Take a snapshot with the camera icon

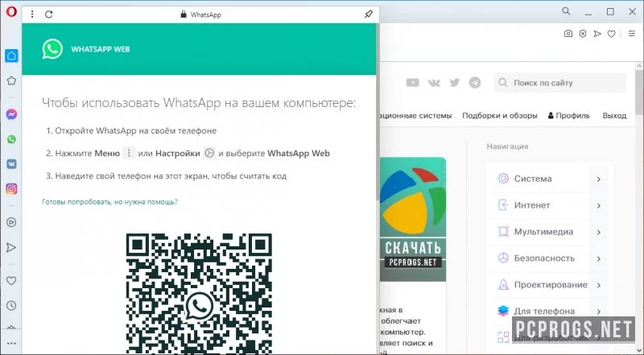tap(568, 34)
